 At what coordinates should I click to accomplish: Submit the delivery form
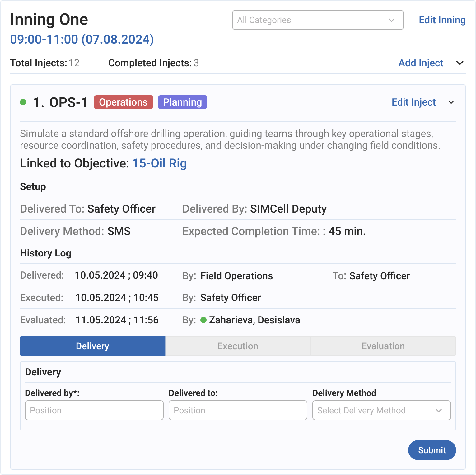432,450
